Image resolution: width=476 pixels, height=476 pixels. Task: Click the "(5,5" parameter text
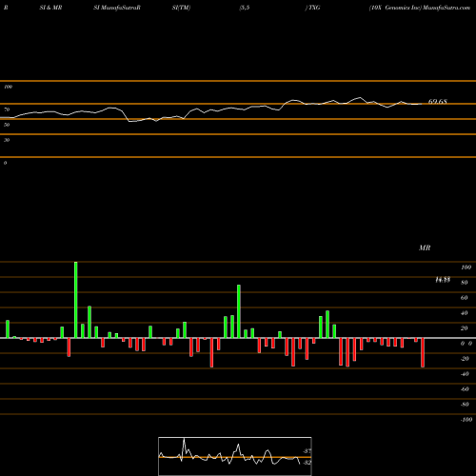tap(245, 8)
